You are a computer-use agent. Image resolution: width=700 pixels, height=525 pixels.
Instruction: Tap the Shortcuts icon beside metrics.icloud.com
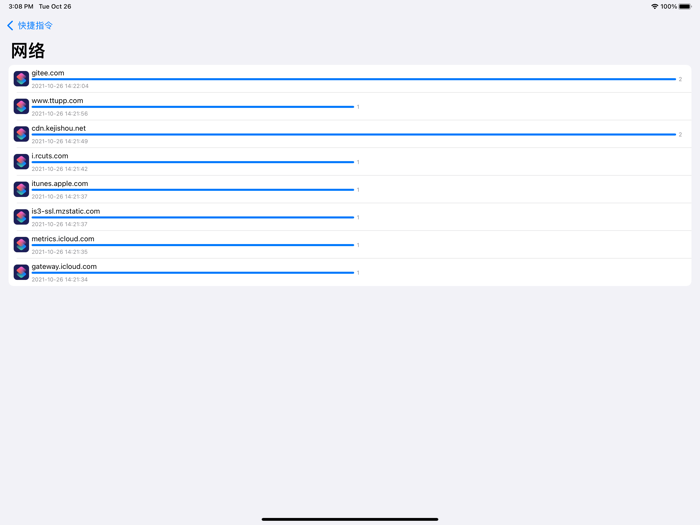21,244
